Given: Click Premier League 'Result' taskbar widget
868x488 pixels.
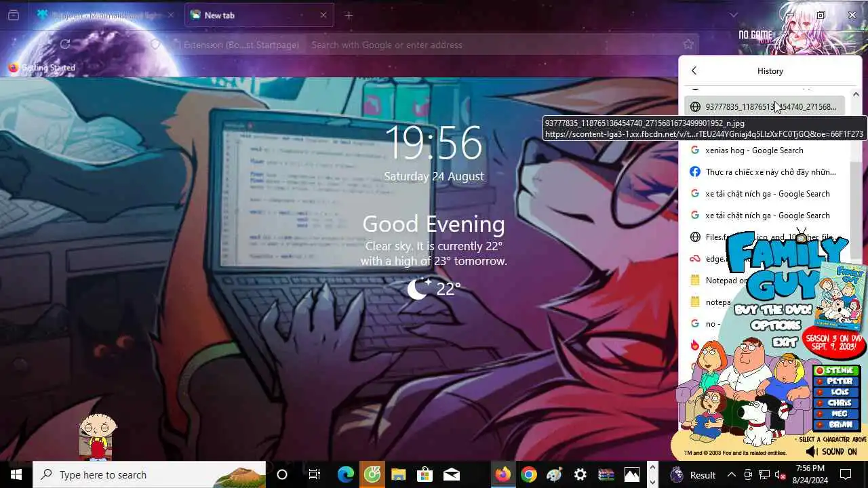Looking at the screenshot, I should click(692, 474).
